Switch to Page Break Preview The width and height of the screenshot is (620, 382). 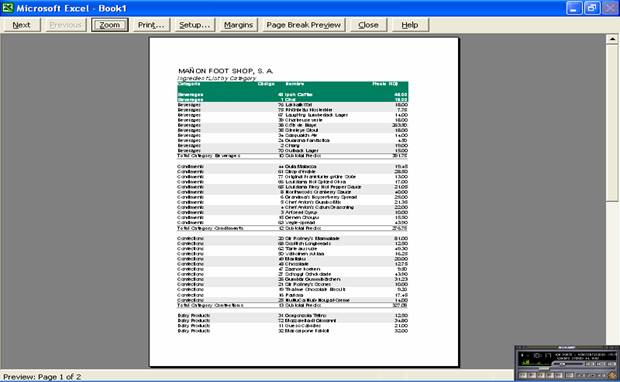tap(303, 25)
